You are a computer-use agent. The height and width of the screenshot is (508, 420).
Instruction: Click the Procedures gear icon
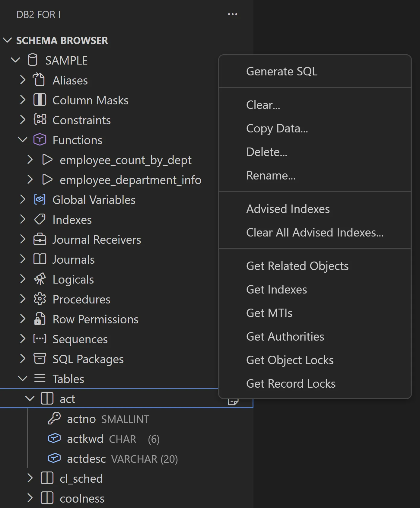point(40,299)
